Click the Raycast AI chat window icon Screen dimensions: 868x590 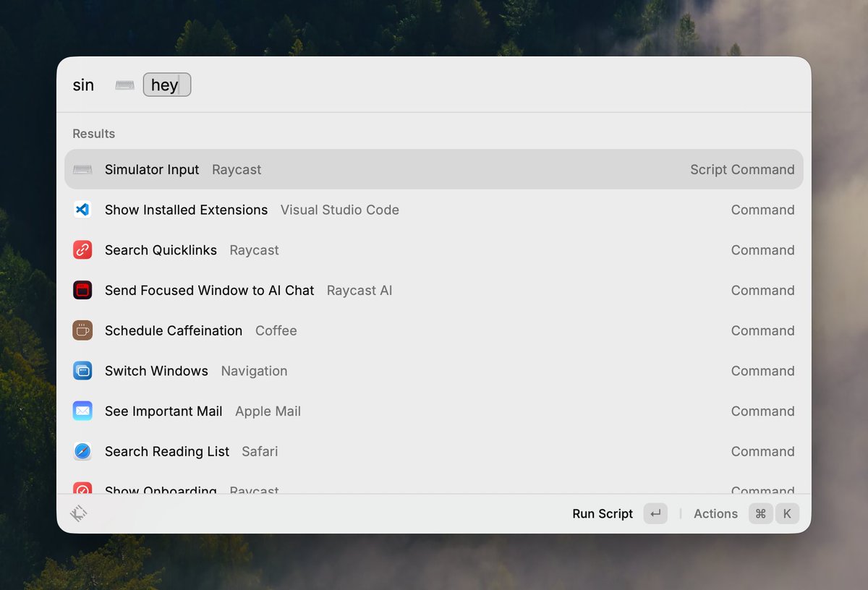point(82,290)
